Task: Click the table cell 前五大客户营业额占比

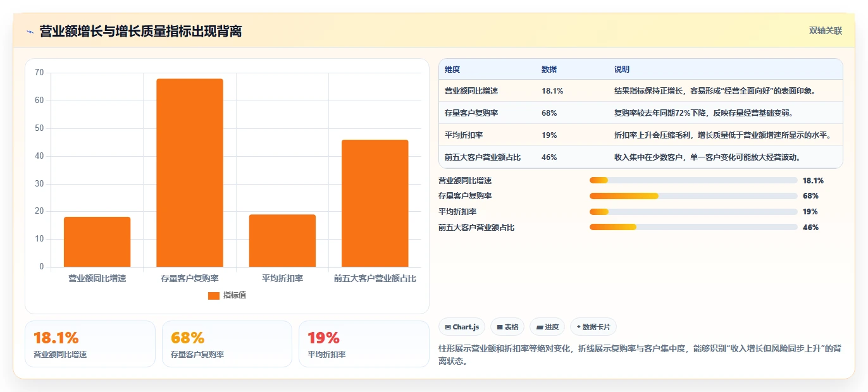Action: tap(483, 157)
